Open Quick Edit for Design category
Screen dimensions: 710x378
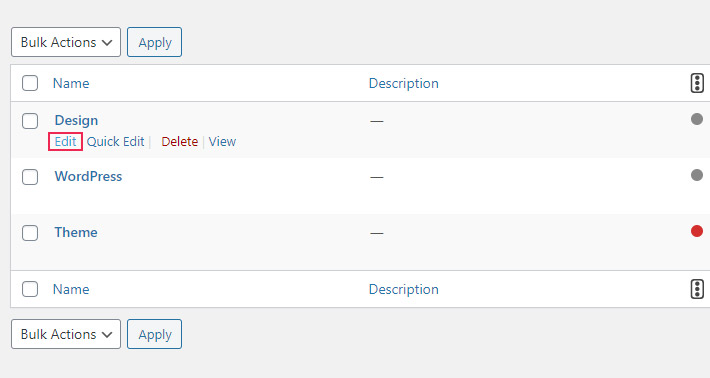point(115,142)
